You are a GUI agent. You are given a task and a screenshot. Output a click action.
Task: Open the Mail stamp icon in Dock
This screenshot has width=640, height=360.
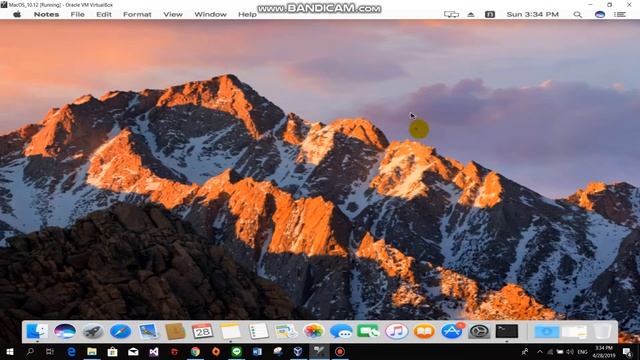(148, 331)
